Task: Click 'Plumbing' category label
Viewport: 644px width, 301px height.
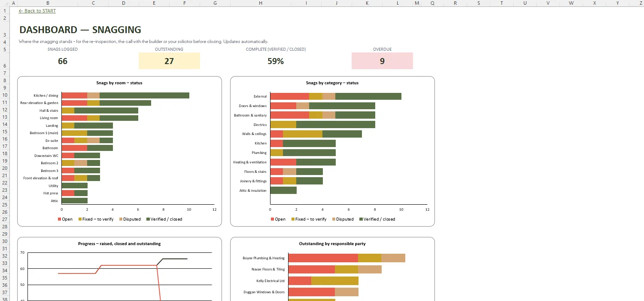Action: (259, 153)
